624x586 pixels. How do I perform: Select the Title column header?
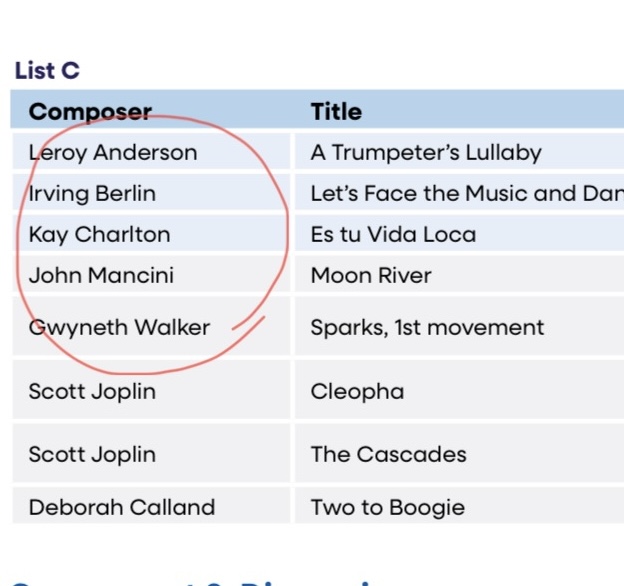336,112
